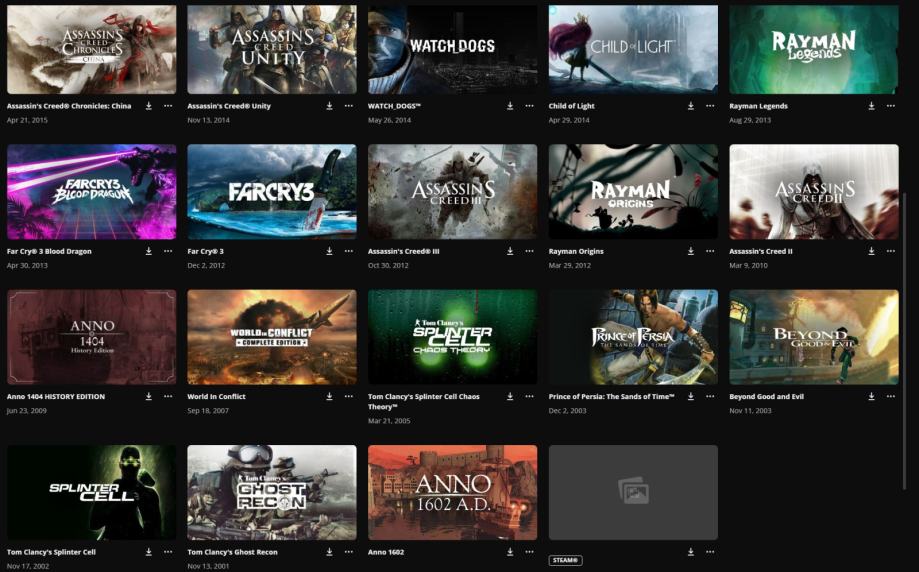Screen dimensions: 919x572
Task: Open the Rayman Origins cover art
Action: [x=633, y=192]
